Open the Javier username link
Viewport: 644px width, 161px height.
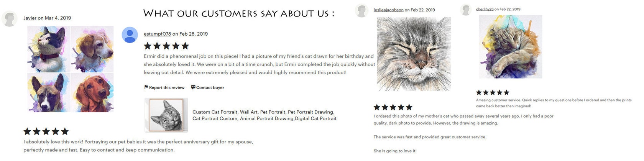click(30, 18)
